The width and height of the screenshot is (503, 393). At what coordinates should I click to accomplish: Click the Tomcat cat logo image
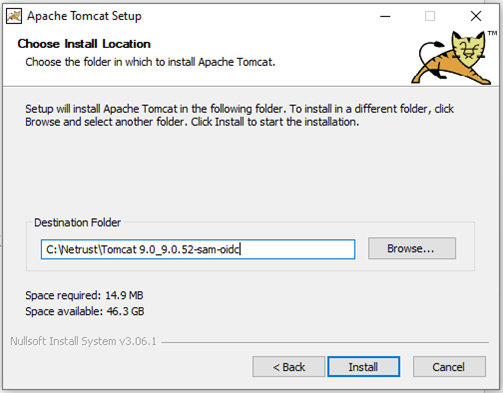coord(451,57)
